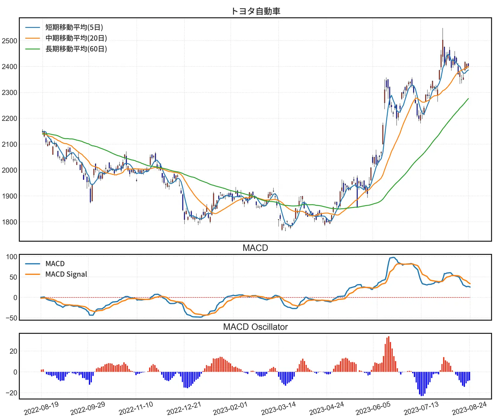Click the 2023-06-05 date label
Image resolution: width=504 pixels, height=420 pixels.
click(x=373, y=408)
